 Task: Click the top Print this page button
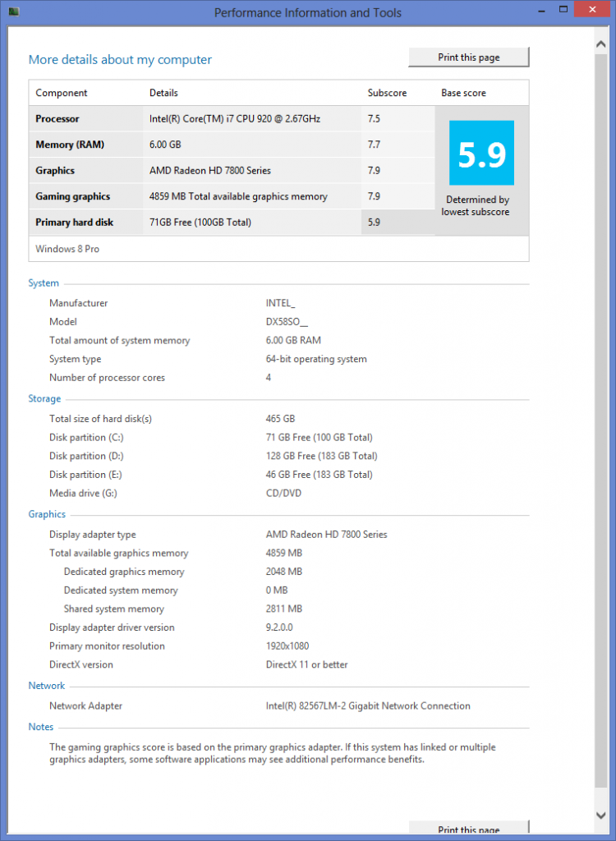(469, 57)
